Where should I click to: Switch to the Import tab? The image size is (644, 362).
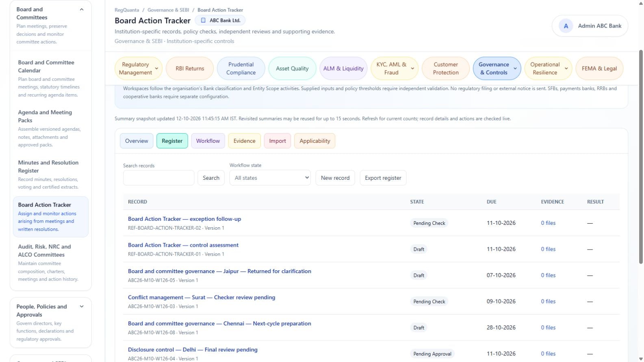[x=278, y=141]
